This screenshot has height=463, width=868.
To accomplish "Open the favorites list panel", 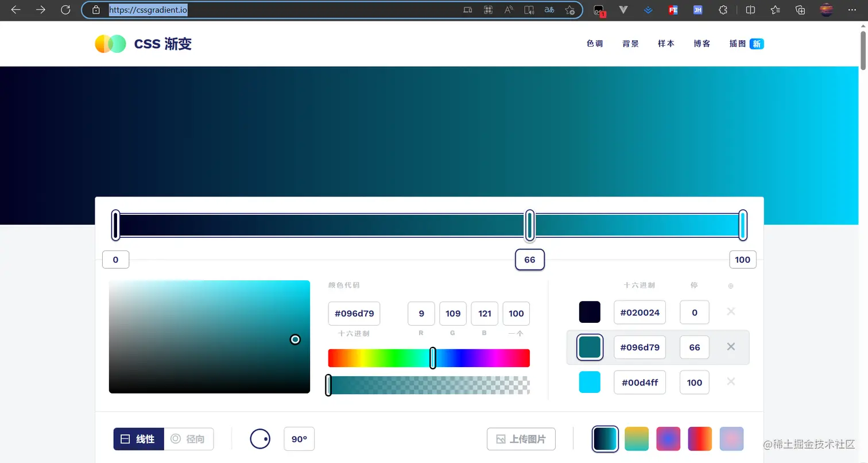I will point(776,10).
